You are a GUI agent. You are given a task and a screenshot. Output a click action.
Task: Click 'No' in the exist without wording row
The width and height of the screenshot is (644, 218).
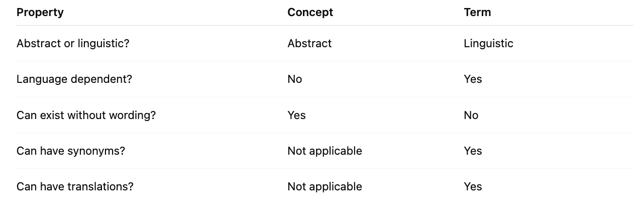471,116
